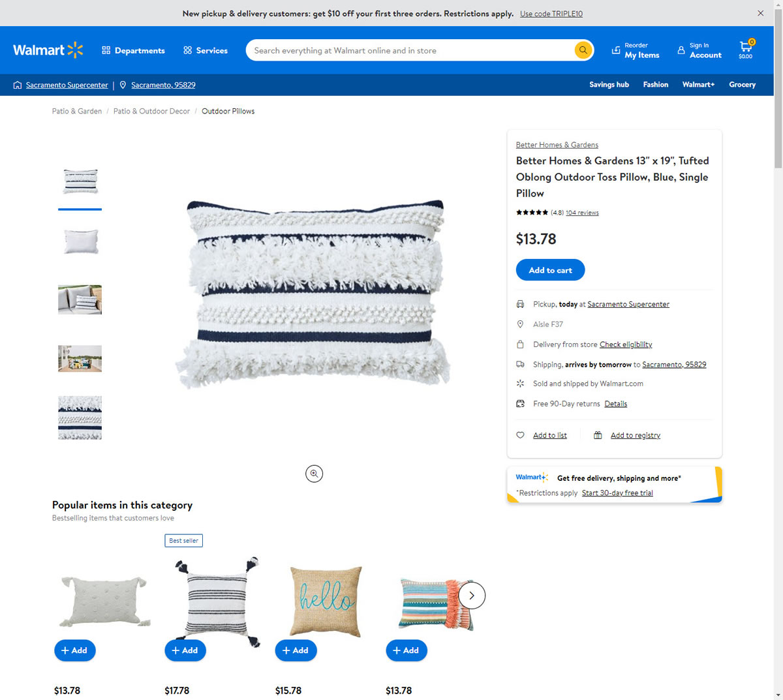Click the Reorder My Items icon
The height and width of the screenshot is (700, 783).
[x=616, y=50]
